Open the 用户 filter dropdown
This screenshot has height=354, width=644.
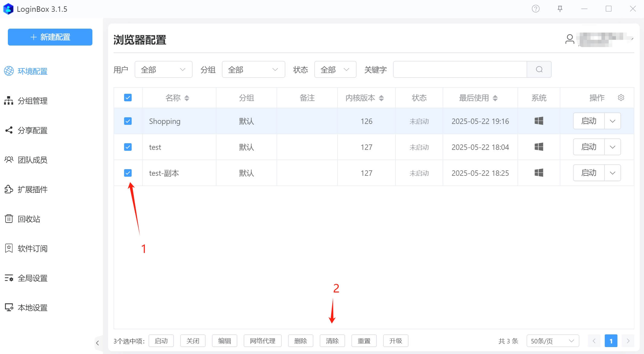(163, 70)
